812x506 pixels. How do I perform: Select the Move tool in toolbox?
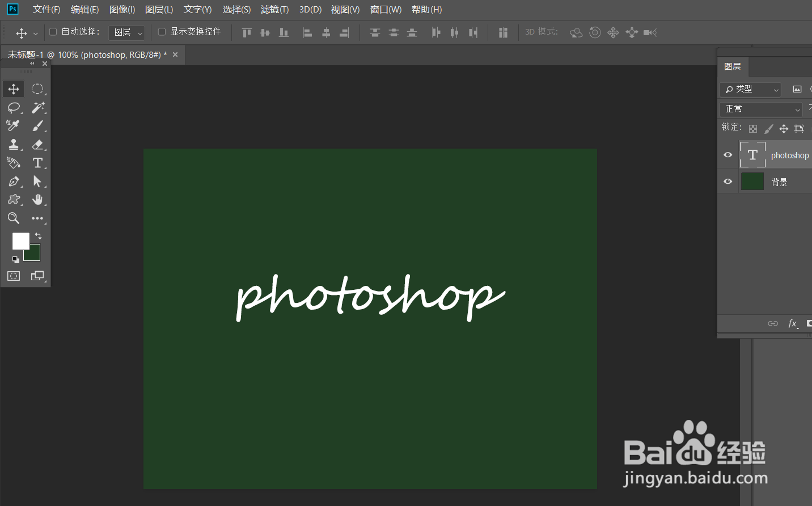pyautogui.click(x=14, y=89)
